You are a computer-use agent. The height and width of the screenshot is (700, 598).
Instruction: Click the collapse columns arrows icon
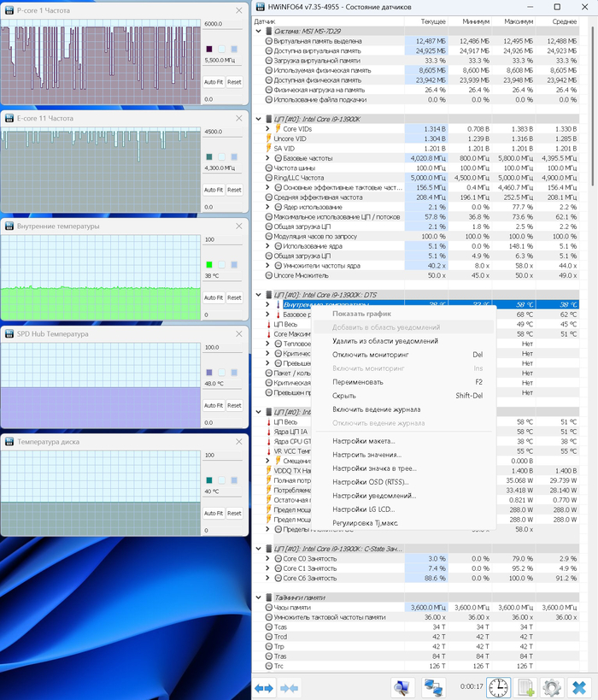(290, 687)
